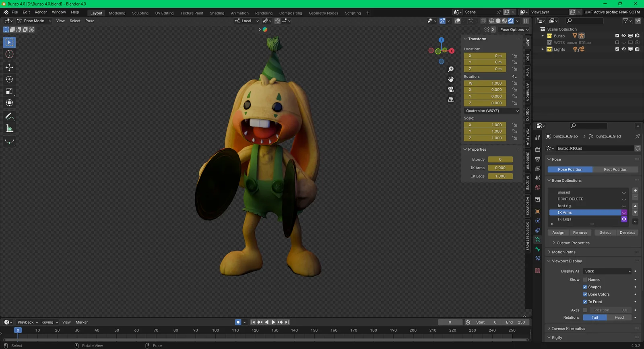Select the Move tool in the left toolbar
644x349 pixels.
pos(9,67)
